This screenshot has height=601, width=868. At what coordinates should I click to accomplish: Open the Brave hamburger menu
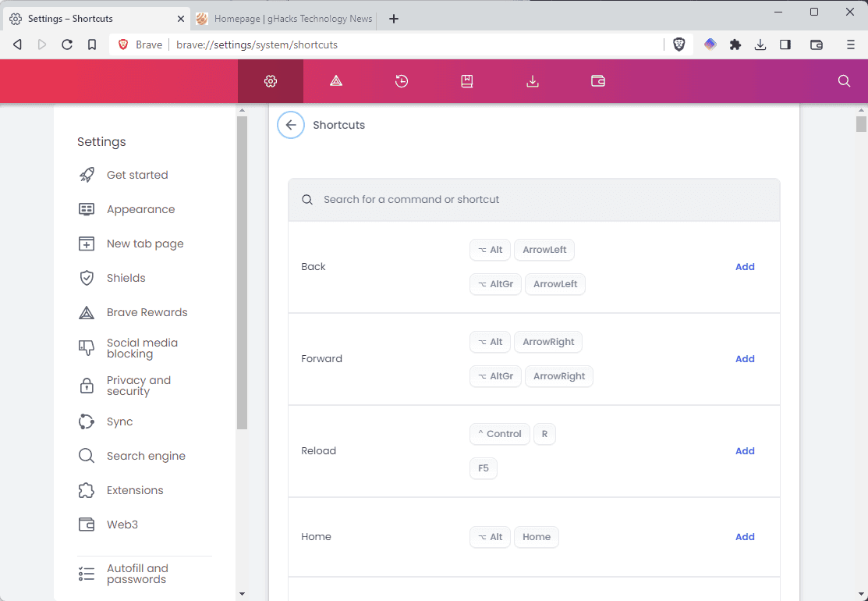tap(851, 44)
